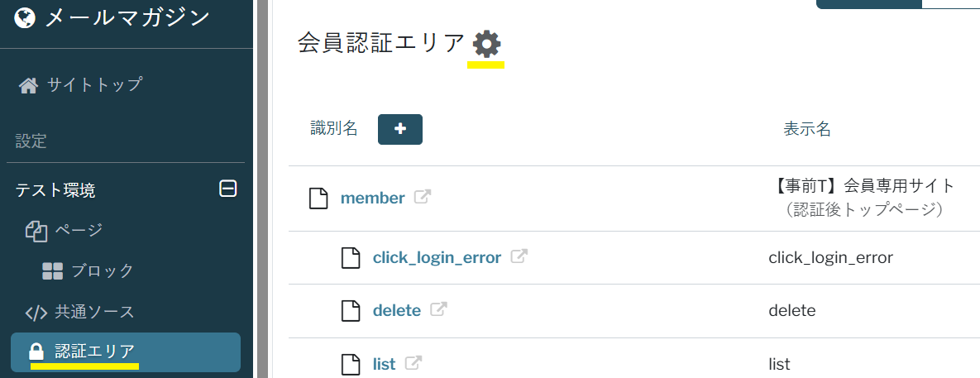Open the member page link
The image size is (980, 378).
point(372,199)
